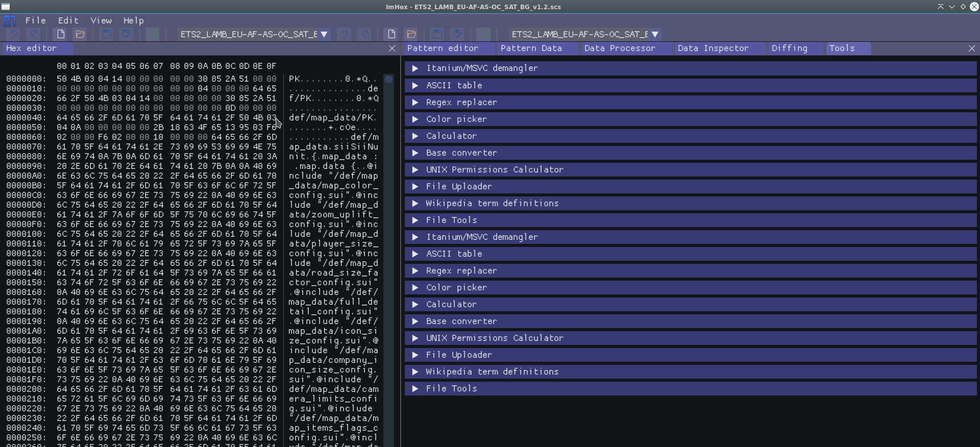The height and width of the screenshot is (447, 980).
Task: Expand the topmost Base converter section
Action: 691,153
